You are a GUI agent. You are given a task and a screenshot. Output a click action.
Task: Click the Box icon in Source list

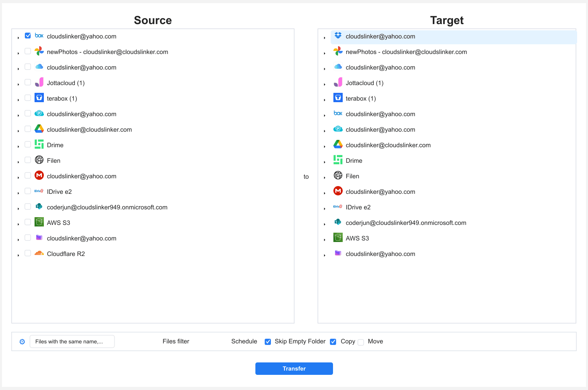coord(39,36)
